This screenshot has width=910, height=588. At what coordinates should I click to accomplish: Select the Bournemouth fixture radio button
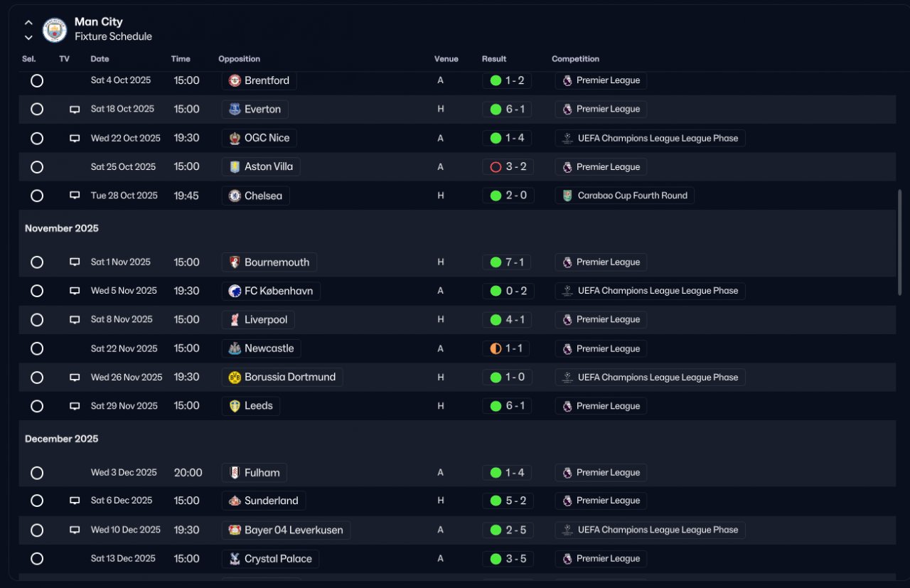[37, 262]
